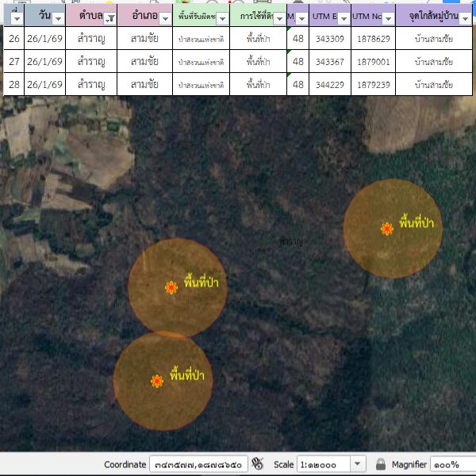Select row 26 header in the table
Screen dimensions: 476x476
click(13, 38)
